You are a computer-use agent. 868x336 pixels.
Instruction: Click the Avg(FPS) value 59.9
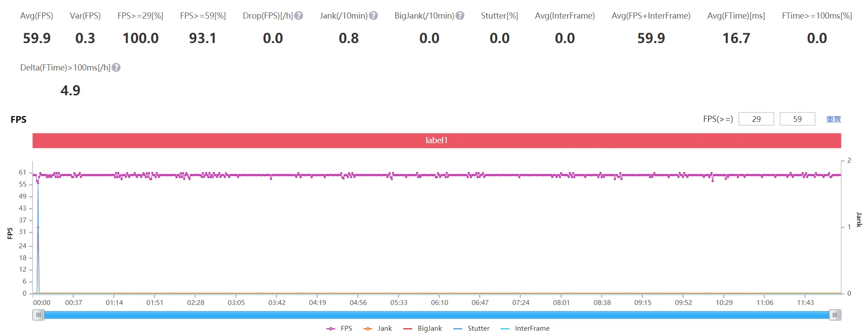[37, 38]
